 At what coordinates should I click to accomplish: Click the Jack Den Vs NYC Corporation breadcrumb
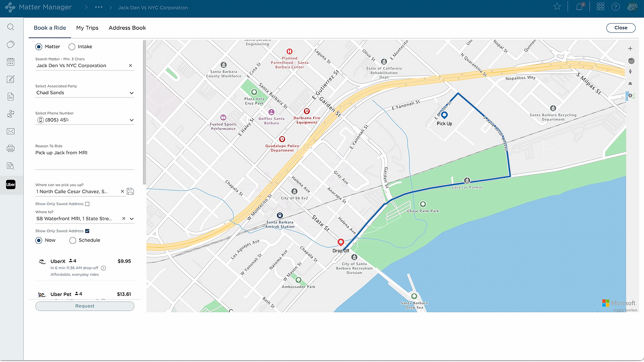(x=153, y=7)
